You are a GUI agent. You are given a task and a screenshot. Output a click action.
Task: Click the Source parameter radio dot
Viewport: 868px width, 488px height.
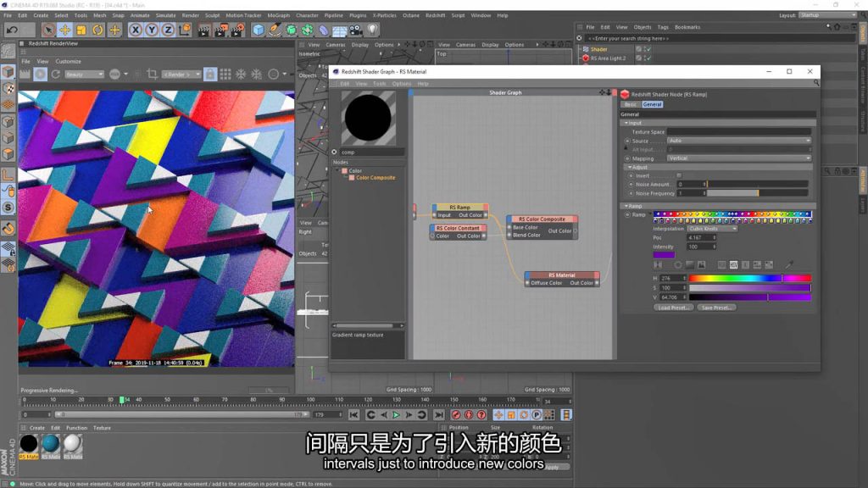628,141
